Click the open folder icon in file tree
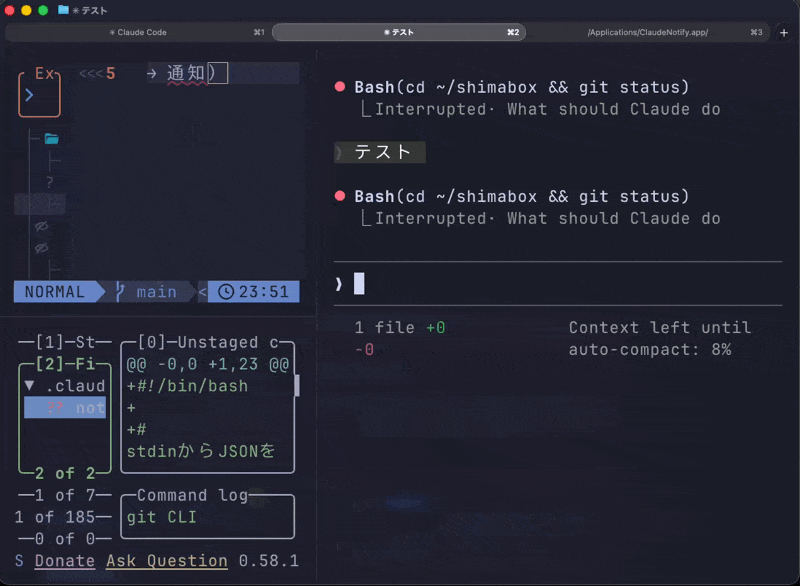 click(51, 139)
